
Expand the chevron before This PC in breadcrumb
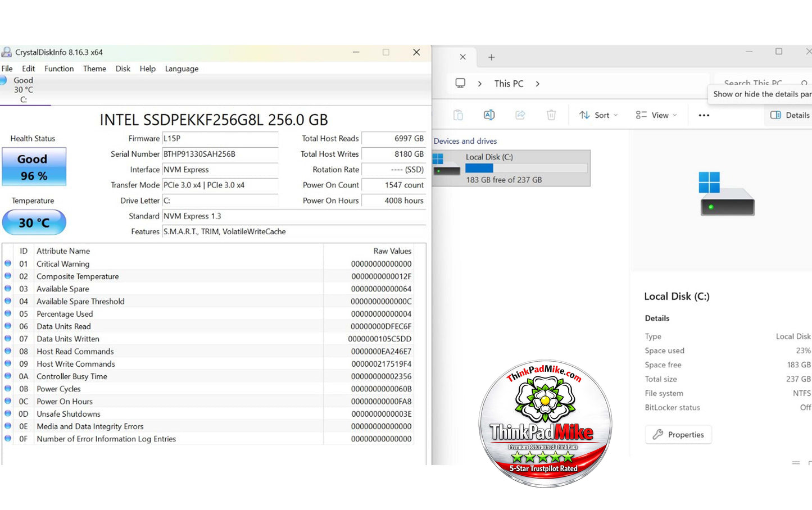click(x=480, y=84)
